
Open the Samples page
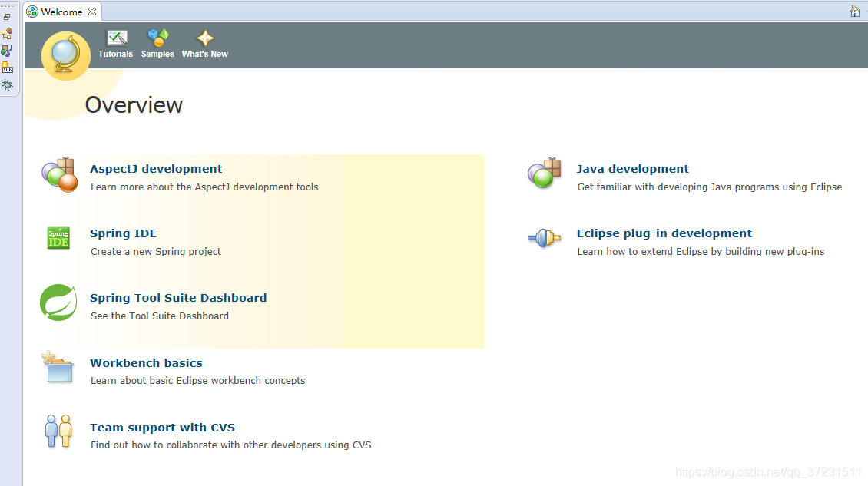(x=157, y=45)
